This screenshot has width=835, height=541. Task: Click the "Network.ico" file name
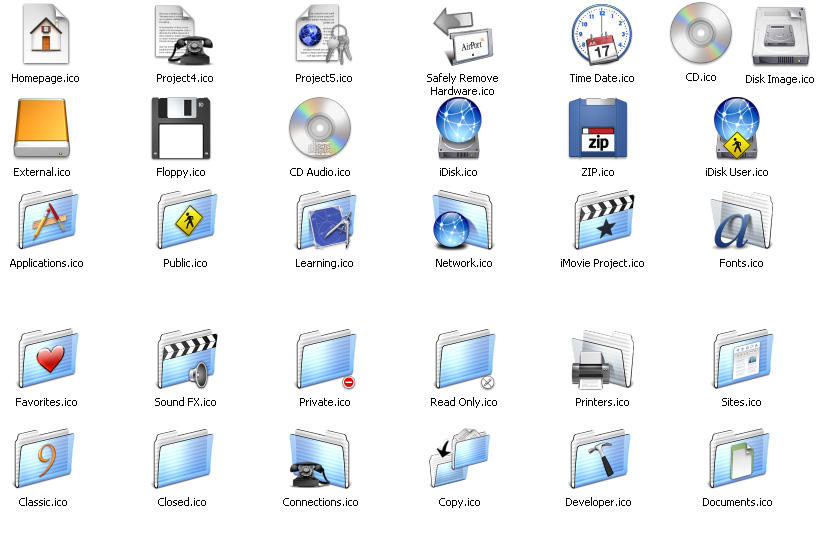pyautogui.click(x=464, y=263)
